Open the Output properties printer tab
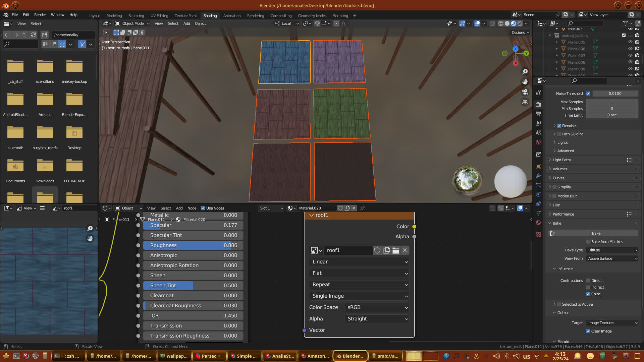The width and height of the screenshot is (644, 362). click(x=538, y=114)
